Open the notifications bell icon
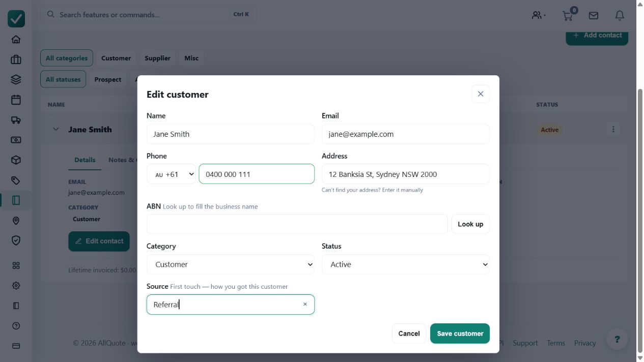Screen dimensions: 644x362 coord(620,16)
